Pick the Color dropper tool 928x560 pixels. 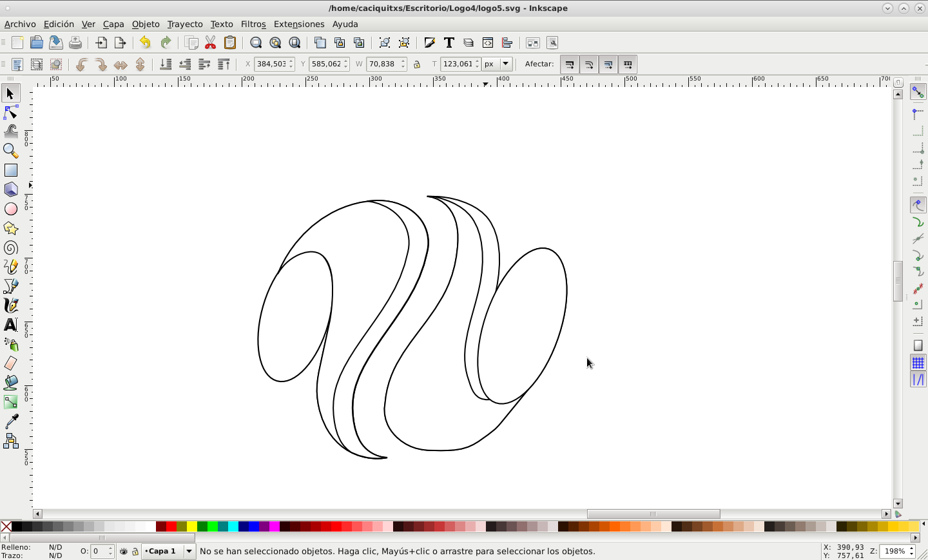(x=11, y=421)
